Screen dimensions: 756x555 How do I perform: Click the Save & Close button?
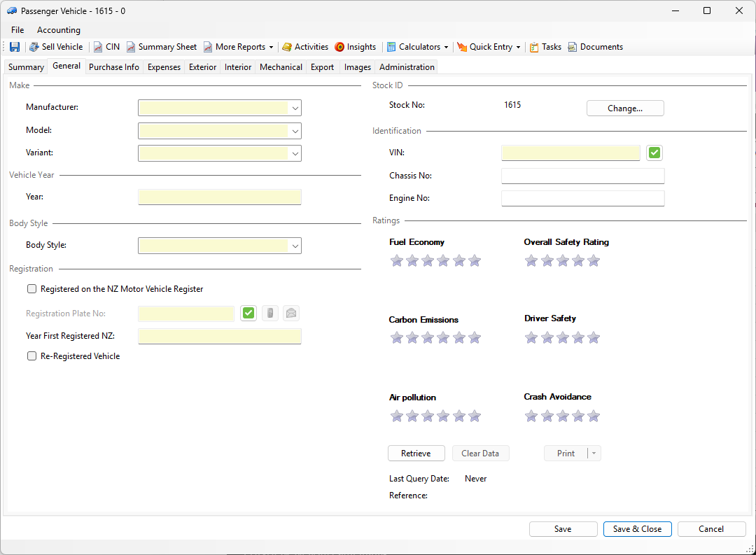[638, 529]
